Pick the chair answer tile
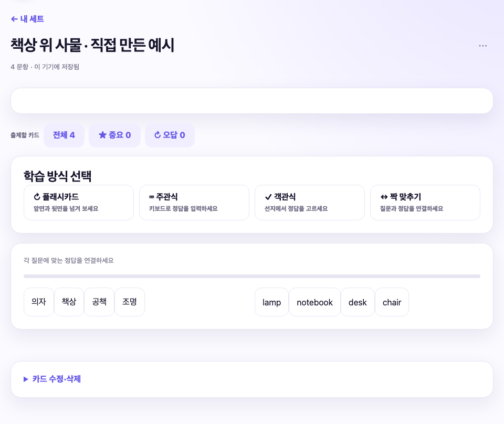Viewport: 504px width, 424px height. [x=392, y=302]
